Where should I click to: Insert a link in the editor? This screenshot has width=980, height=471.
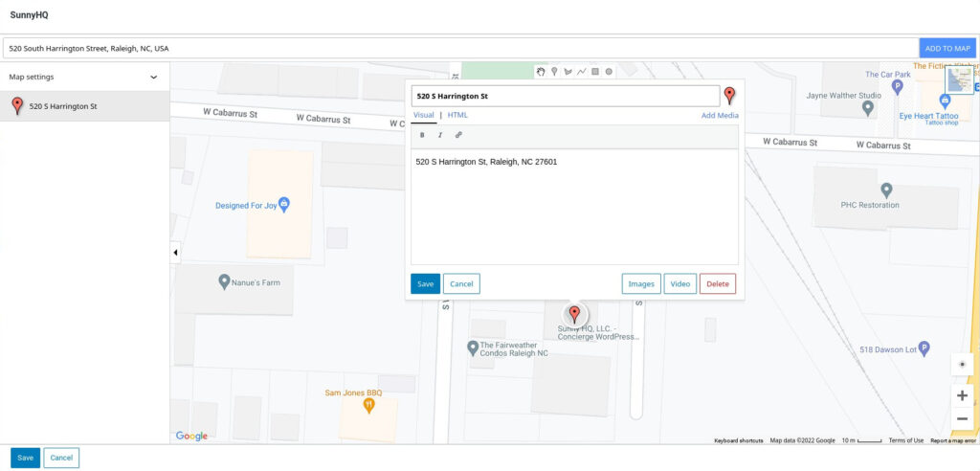coord(458,135)
